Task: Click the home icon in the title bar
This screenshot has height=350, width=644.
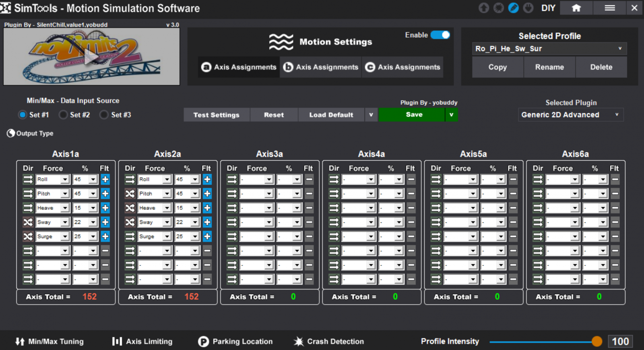Action: coord(576,8)
